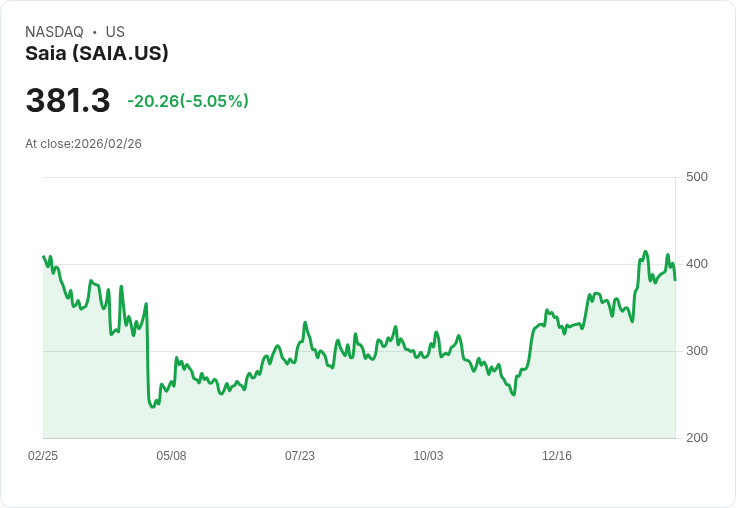Click the -20.26(-5.05%) price change text

188,101
